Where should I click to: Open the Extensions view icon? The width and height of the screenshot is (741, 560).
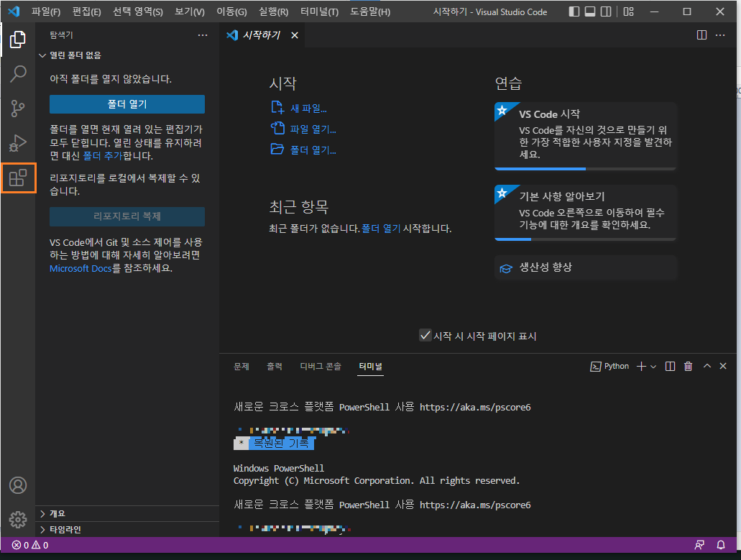(18, 178)
